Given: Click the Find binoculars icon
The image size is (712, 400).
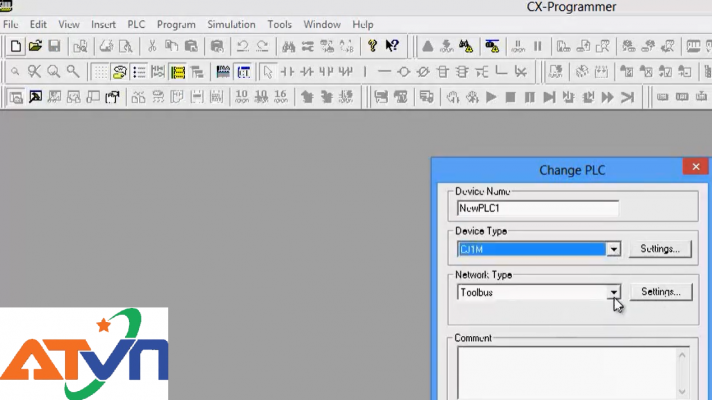Looking at the screenshot, I should click(x=288, y=46).
